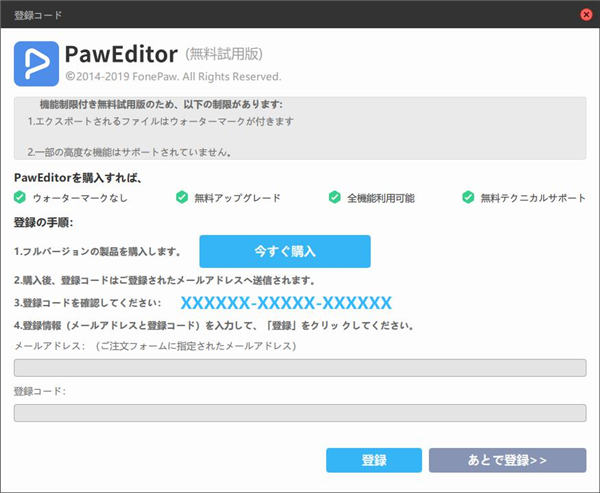Viewport: 600px width, 493px height.
Task: Click step 1.フルバージョンの製品を購入します text
Action: (98, 251)
